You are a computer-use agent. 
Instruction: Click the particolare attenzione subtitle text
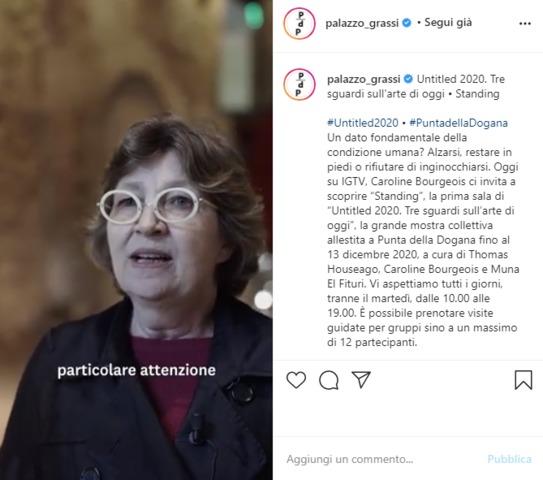click(136, 370)
